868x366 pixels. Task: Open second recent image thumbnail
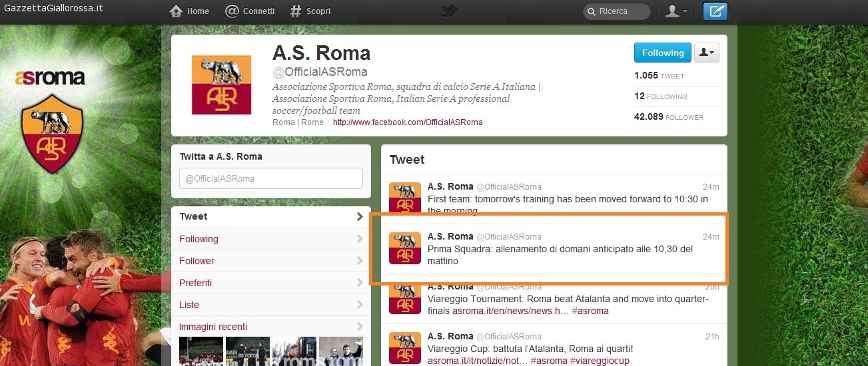click(x=247, y=351)
